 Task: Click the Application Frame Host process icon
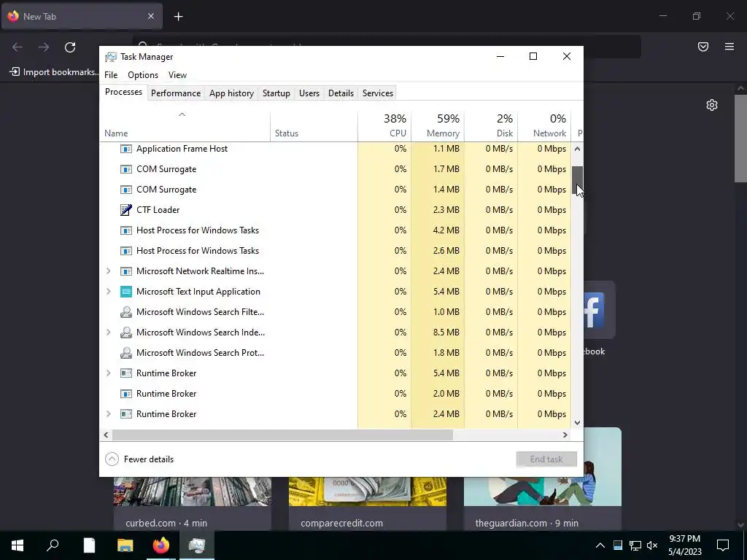point(125,149)
